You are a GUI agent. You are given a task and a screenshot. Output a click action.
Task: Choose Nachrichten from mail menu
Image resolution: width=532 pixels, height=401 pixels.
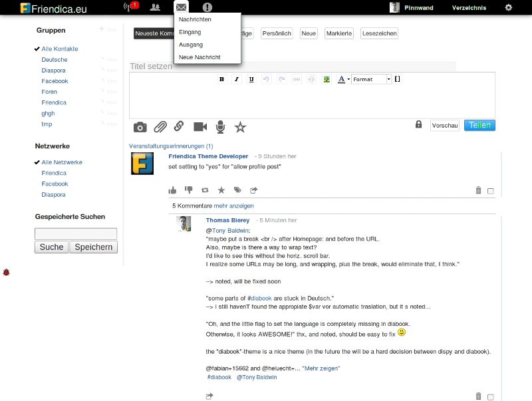point(195,19)
